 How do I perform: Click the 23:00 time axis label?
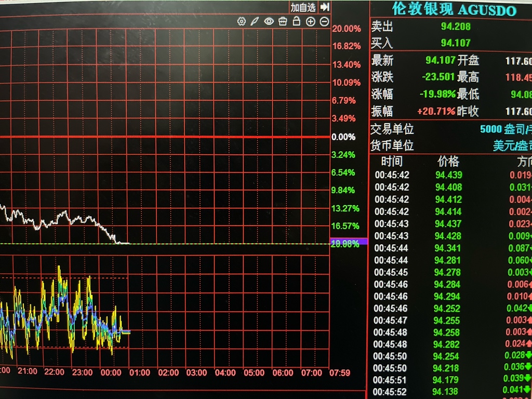(83, 372)
